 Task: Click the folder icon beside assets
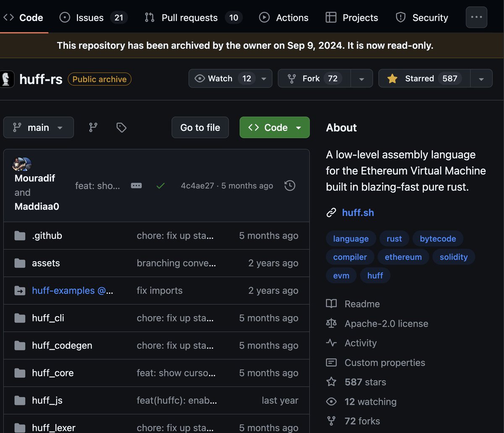pyautogui.click(x=20, y=263)
